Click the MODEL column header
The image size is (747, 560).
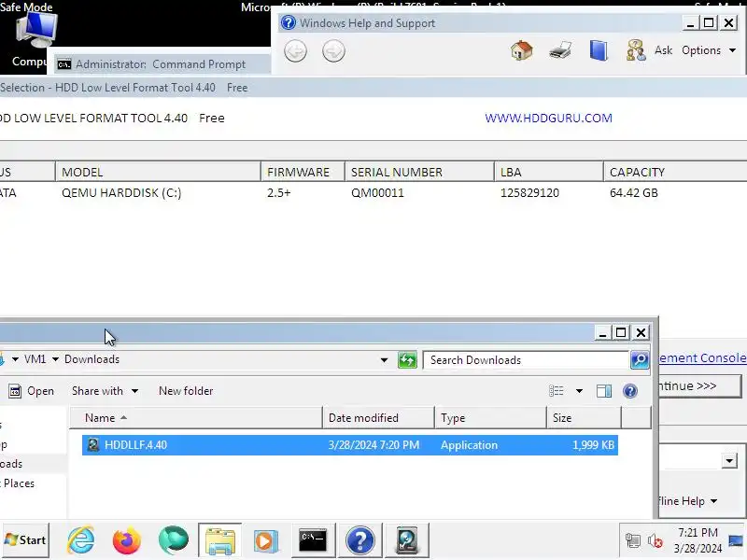pyautogui.click(x=158, y=172)
